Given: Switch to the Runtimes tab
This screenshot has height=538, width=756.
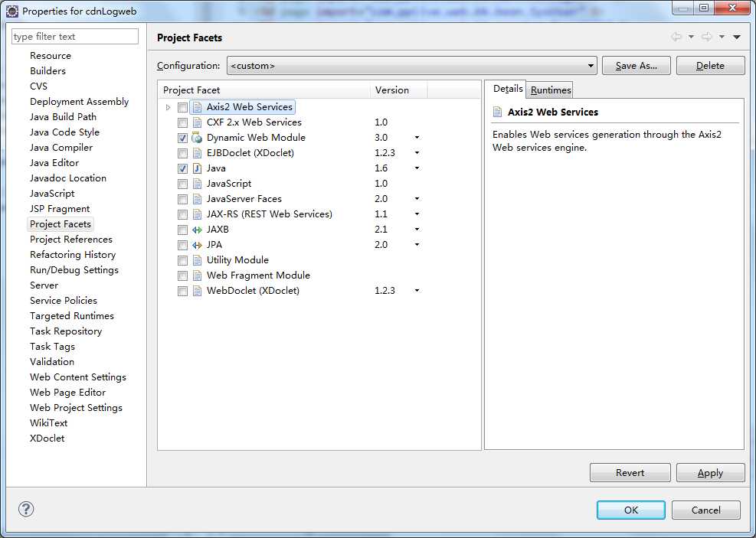Looking at the screenshot, I should coord(551,90).
